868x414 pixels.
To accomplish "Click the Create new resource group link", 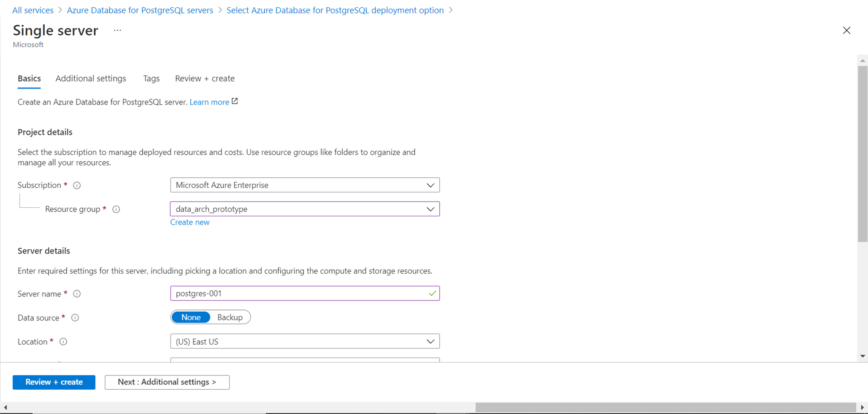I will point(190,222).
